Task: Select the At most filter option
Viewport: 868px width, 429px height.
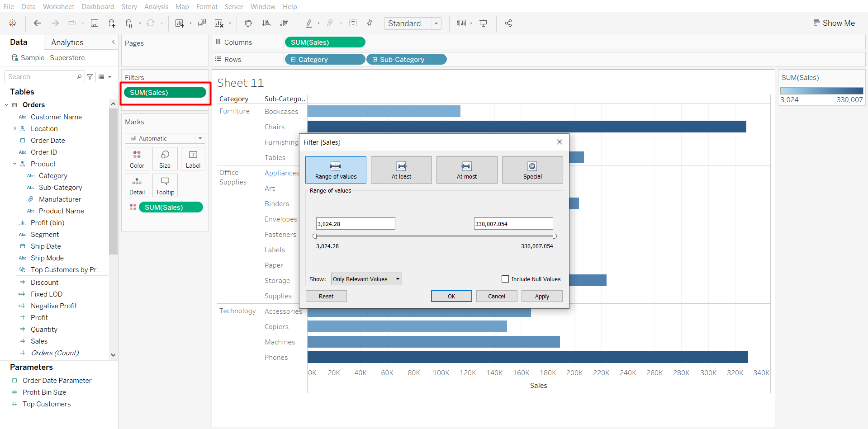Action: [467, 170]
